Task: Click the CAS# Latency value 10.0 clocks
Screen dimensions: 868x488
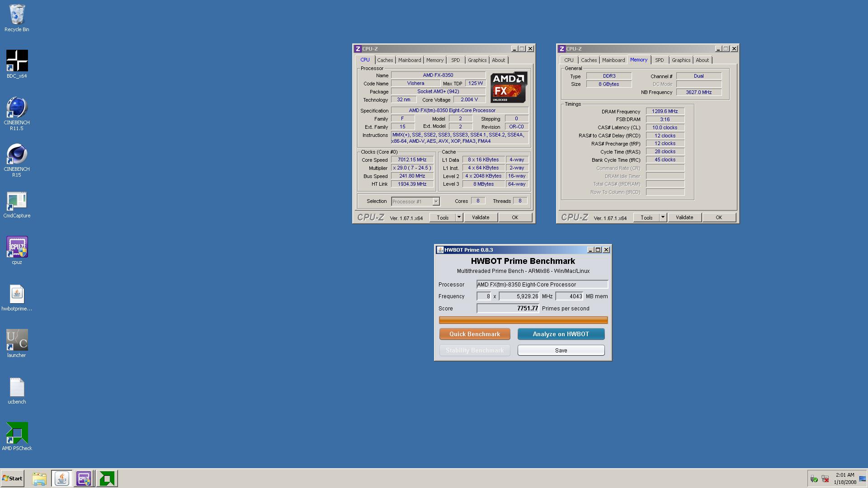Action: click(x=665, y=128)
